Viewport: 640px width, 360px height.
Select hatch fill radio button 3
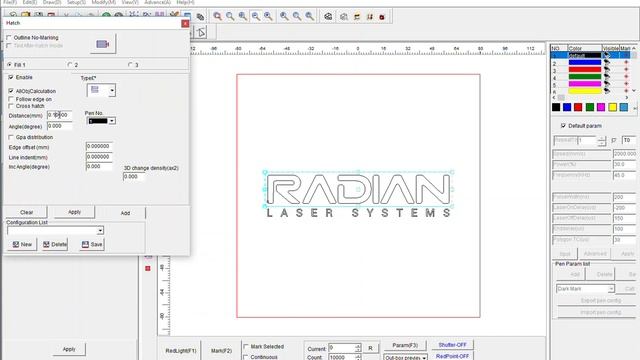pos(130,65)
